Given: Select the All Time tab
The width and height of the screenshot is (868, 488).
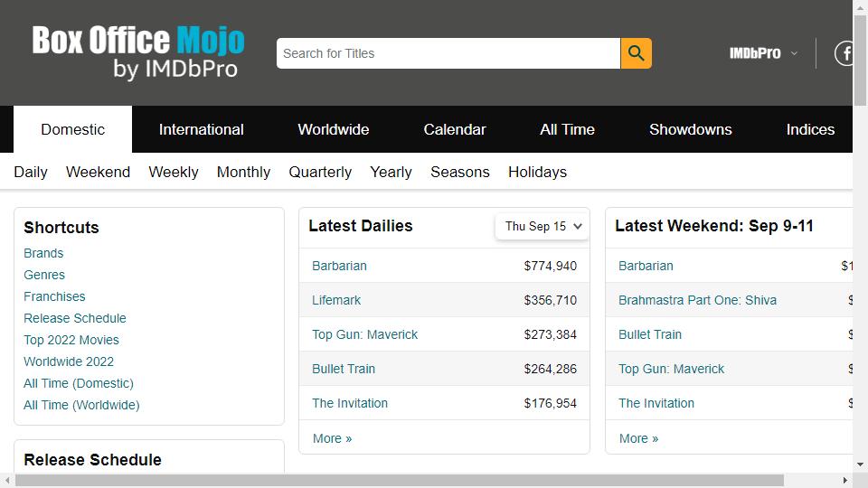Looking at the screenshot, I should pos(567,129).
